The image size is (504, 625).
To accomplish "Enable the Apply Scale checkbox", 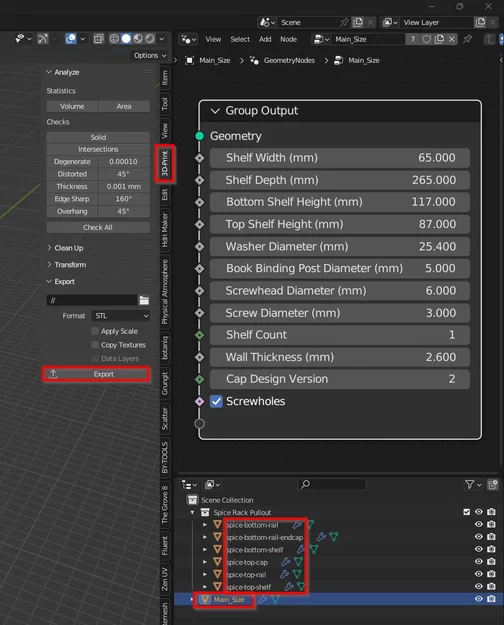I will [95, 331].
